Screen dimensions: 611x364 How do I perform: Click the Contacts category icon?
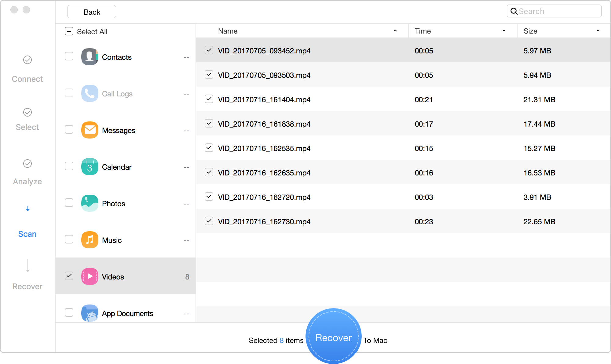pos(90,57)
